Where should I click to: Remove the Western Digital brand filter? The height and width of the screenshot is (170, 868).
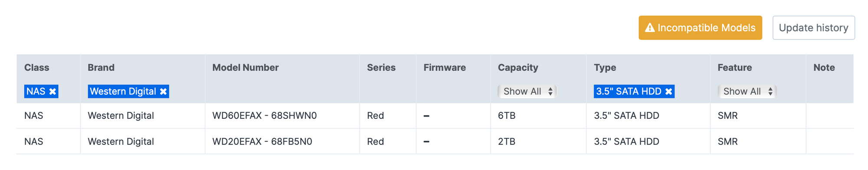[163, 92]
